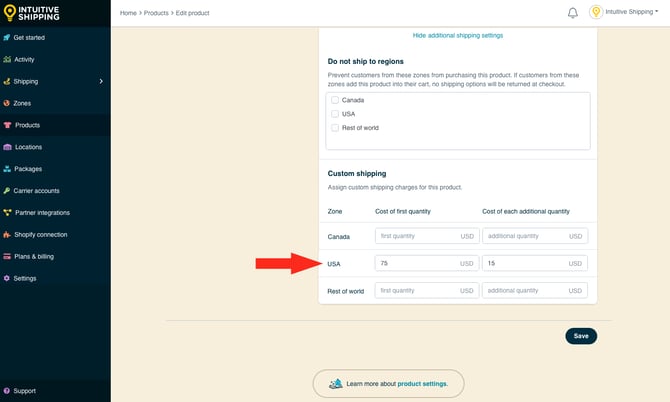The width and height of the screenshot is (670, 402).
Task: Click the Packages icon in sidebar
Action: [7, 169]
